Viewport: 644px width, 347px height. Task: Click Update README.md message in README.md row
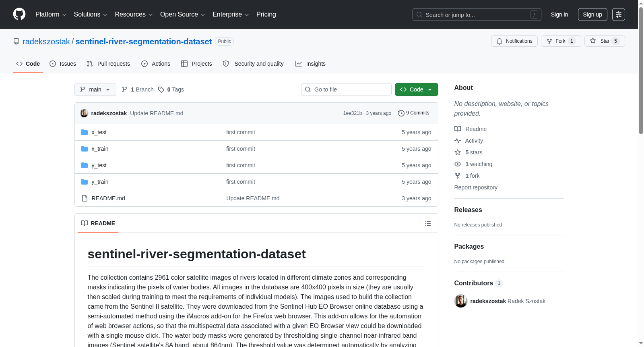coord(253,198)
